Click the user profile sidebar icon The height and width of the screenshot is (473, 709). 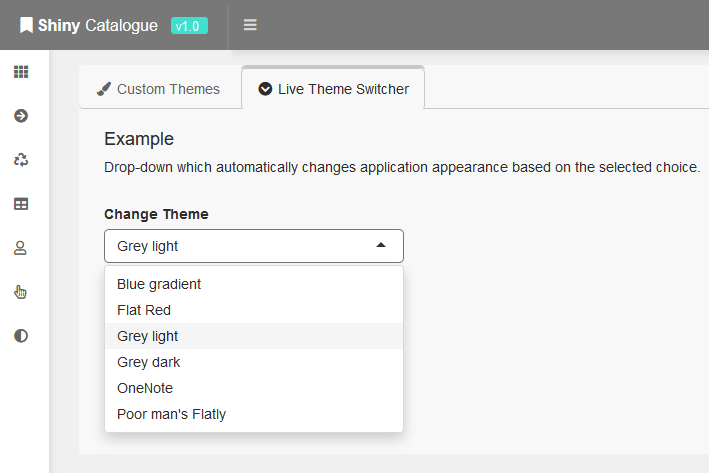coord(21,248)
